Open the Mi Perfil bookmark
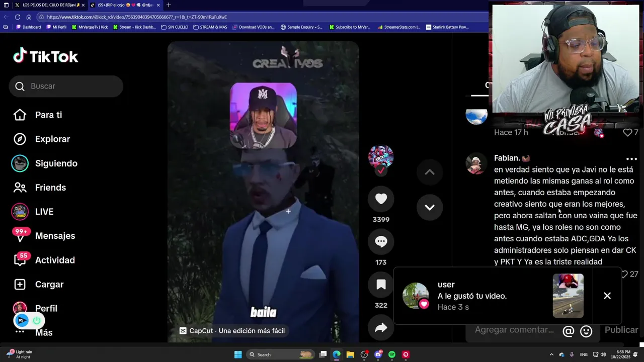This screenshot has height=362, width=644. 56,27
